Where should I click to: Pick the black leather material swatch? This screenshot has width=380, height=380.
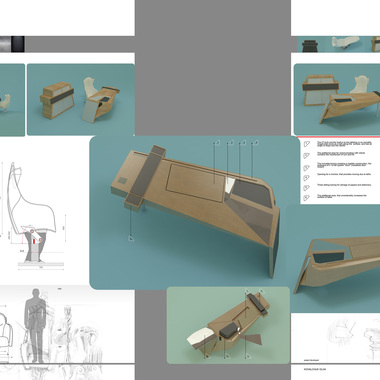pyautogui.click(x=18, y=44)
